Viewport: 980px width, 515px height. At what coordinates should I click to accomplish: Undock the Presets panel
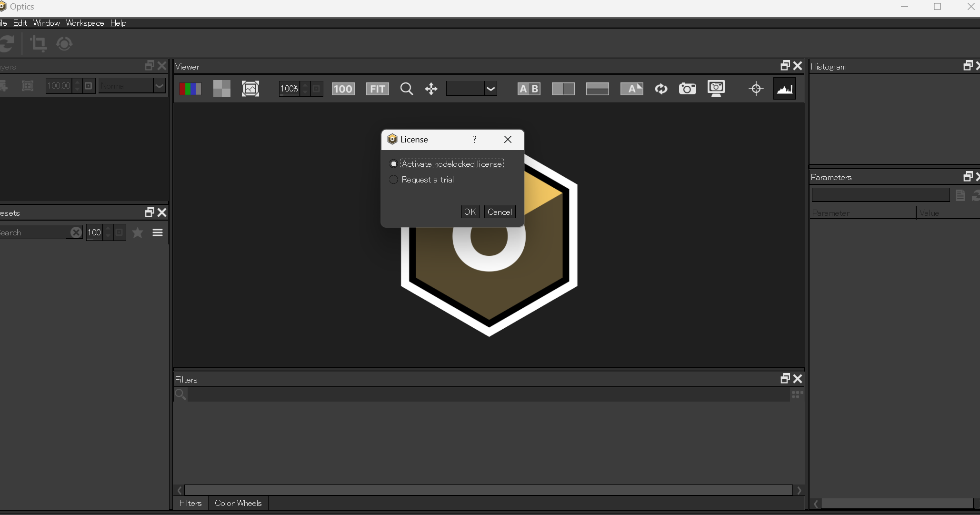[149, 212]
